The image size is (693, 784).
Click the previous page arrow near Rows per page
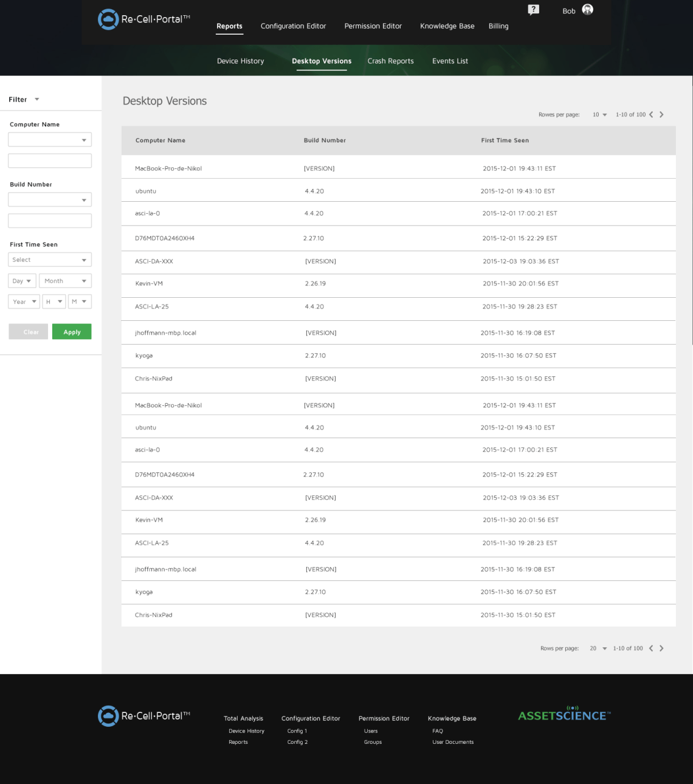[651, 114]
